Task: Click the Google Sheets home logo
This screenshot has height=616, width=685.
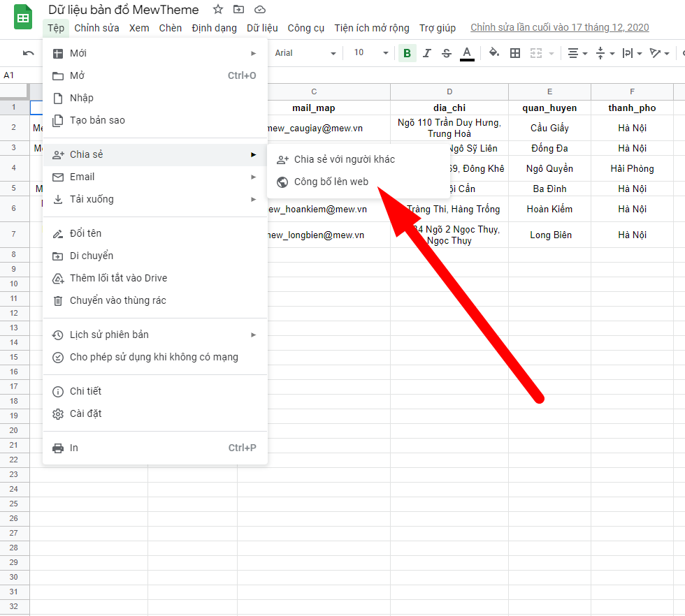Action: coord(23,17)
